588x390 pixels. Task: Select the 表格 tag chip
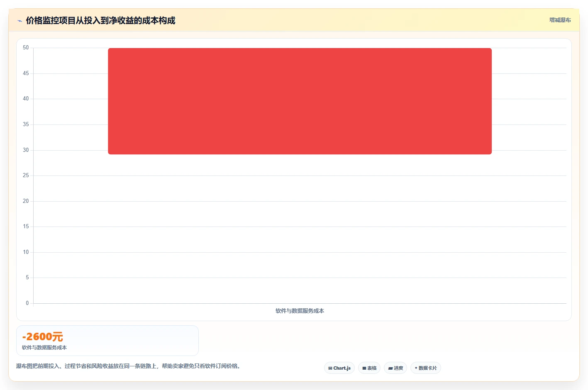(369, 368)
